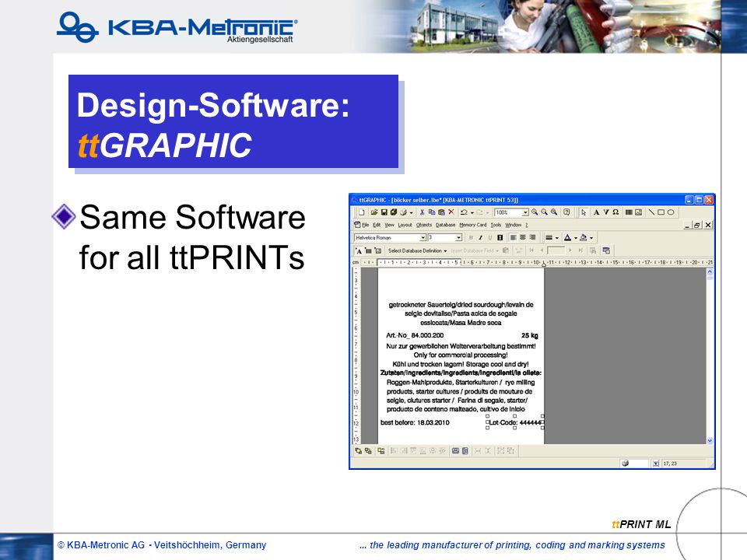Select the rectangle drawing tool
Screen dimensions: 747x560
tap(661, 212)
